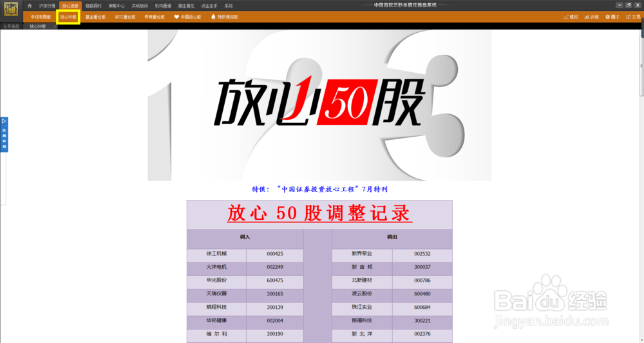Click the 徐工机械 cell

pyautogui.click(x=216, y=254)
